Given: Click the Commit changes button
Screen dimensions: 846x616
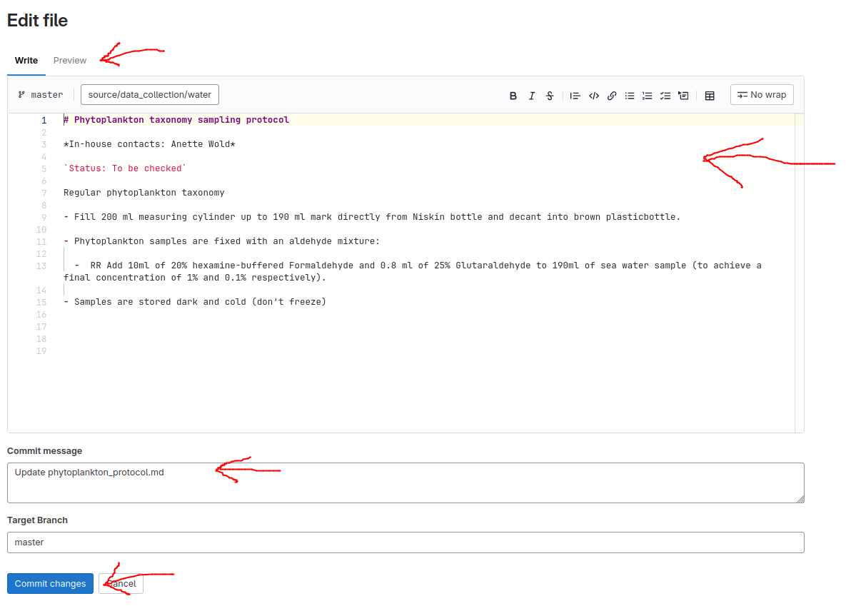Looking at the screenshot, I should click(51, 584).
